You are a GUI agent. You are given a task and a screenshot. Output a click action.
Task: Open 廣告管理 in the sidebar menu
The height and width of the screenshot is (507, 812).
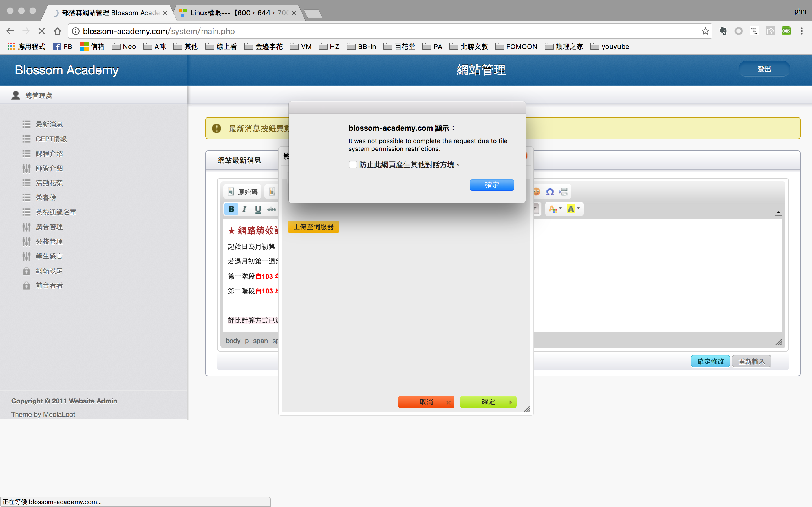(49, 227)
